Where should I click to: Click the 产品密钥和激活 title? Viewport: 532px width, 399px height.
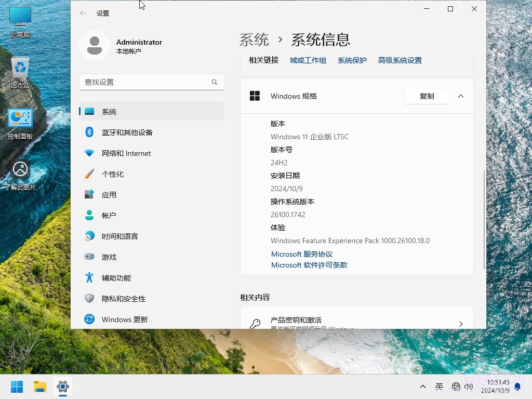pyautogui.click(x=296, y=320)
